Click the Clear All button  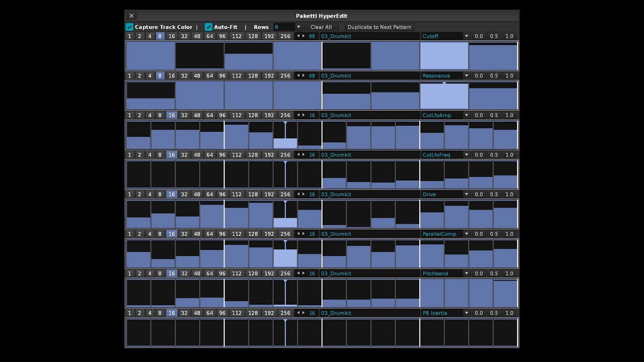[321, 27]
